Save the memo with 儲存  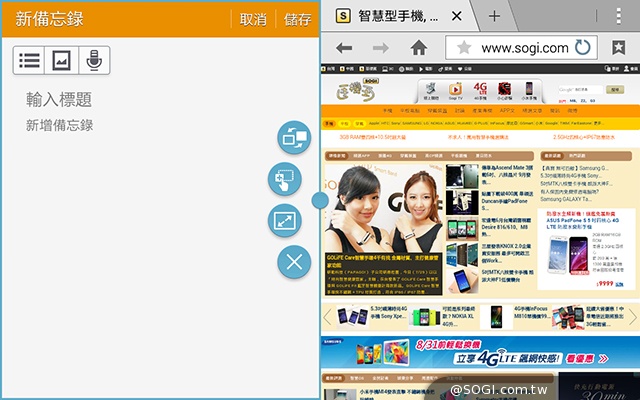(298, 19)
